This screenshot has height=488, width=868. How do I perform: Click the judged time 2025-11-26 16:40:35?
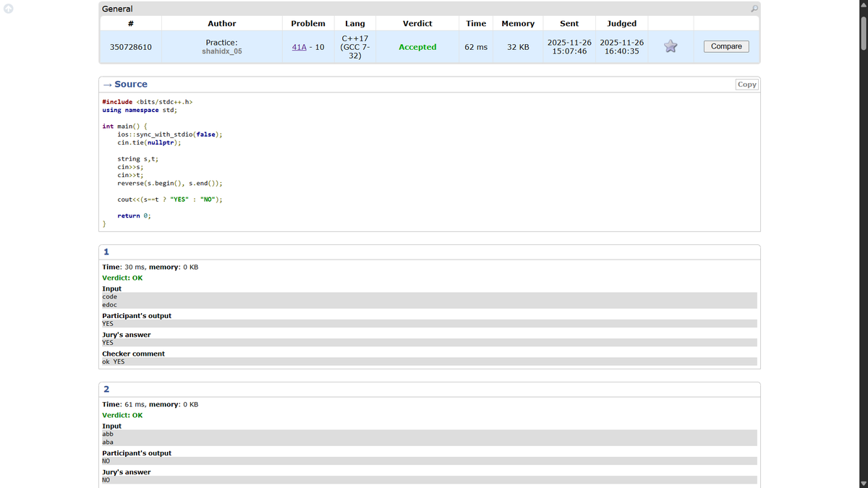[622, 47]
